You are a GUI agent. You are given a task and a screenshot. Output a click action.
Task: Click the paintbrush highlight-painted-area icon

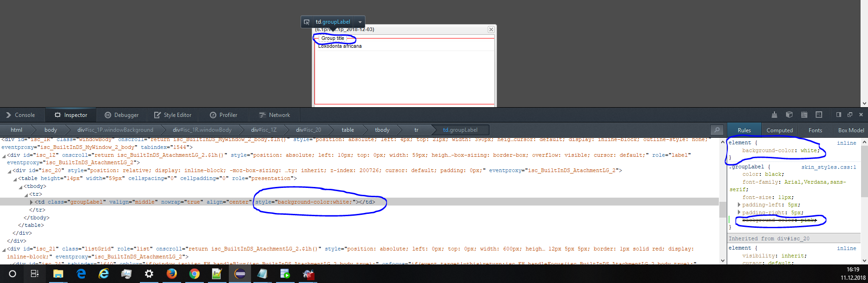[774, 115]
